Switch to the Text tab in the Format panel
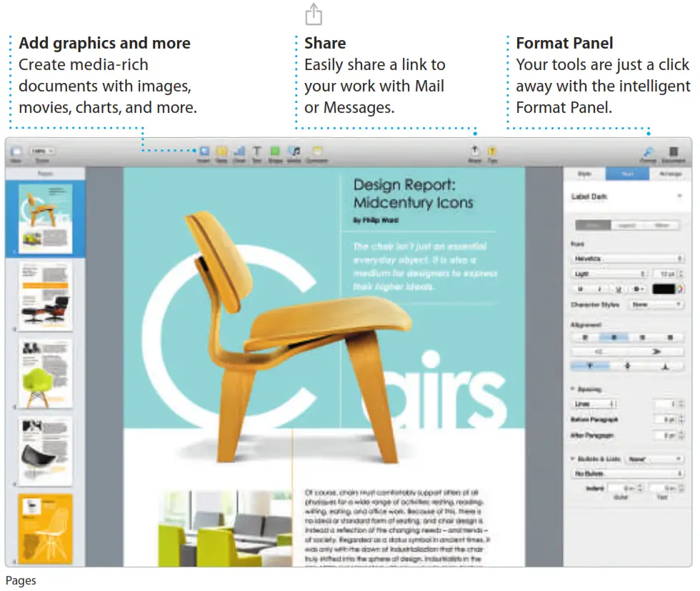Screen dimensions: 700x591 point(627,174)
